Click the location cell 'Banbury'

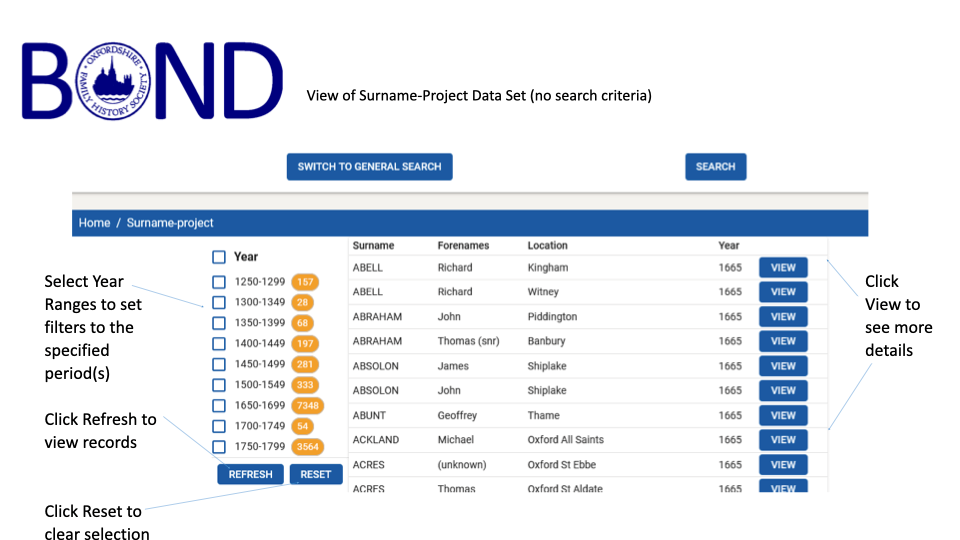pos(546,341)
